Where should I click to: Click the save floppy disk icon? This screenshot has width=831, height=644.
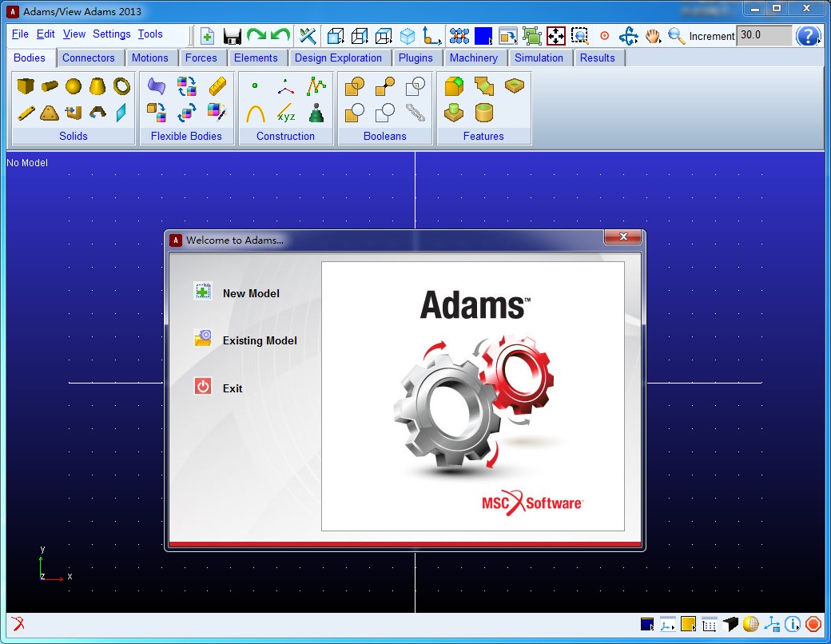tap(233, 36)
